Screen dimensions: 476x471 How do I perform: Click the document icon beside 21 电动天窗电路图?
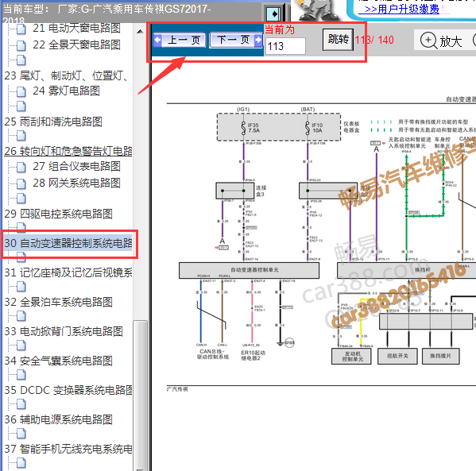(21, 29)
